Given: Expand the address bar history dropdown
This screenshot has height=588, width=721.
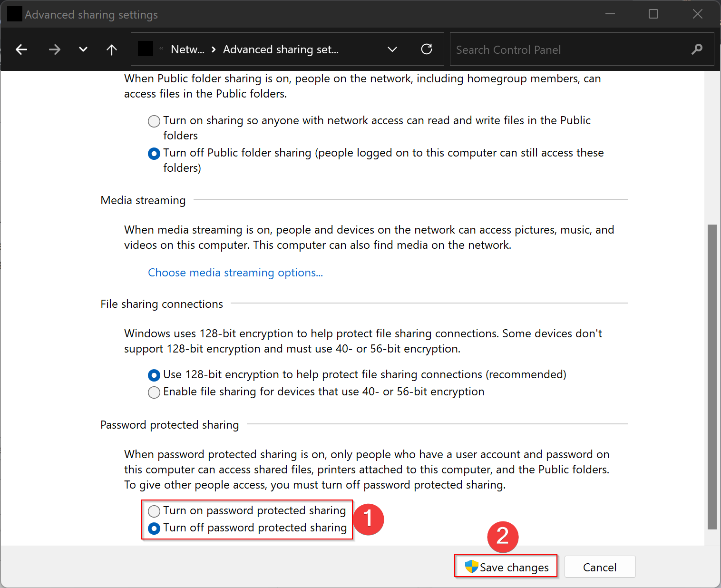Looking at the screenshot, I should pos(392,49).
